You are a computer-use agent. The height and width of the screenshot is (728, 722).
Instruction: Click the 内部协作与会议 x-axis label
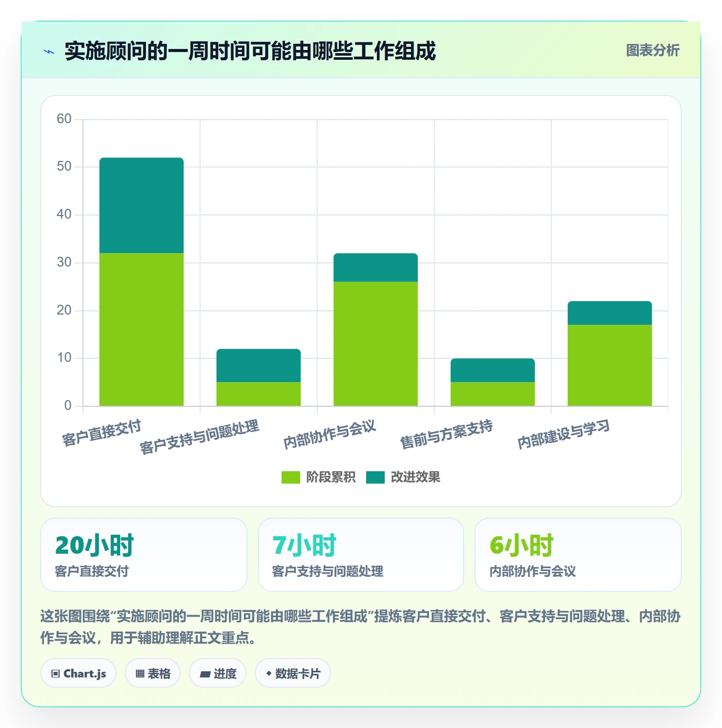point(330,434)
